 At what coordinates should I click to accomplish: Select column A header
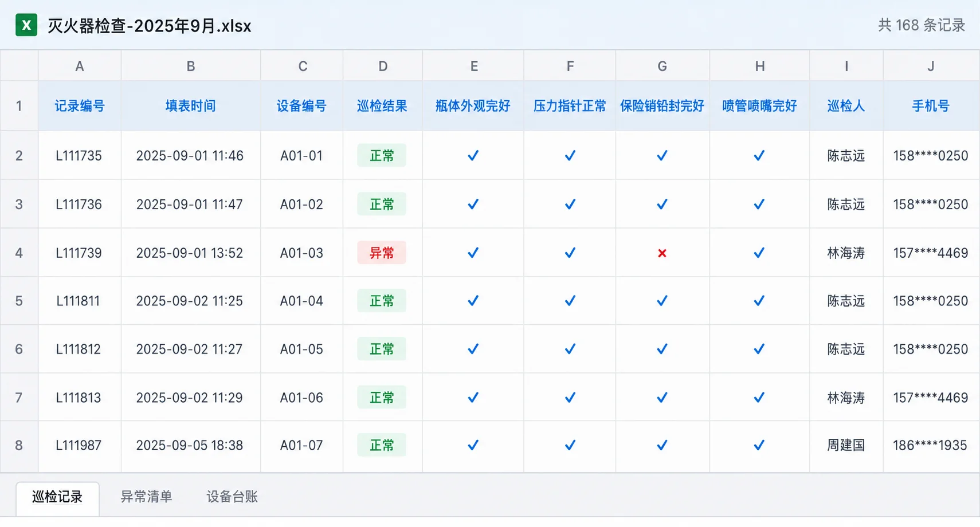(x=80, y=66)
